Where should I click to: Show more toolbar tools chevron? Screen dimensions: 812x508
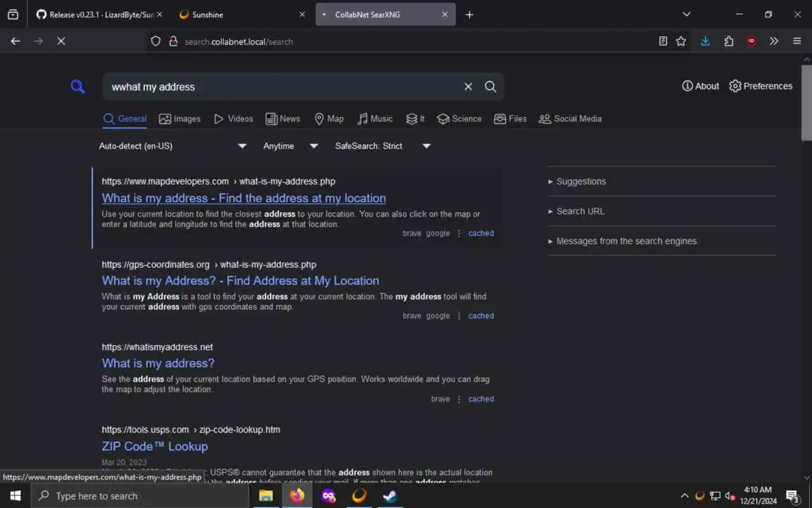(774, 41)
